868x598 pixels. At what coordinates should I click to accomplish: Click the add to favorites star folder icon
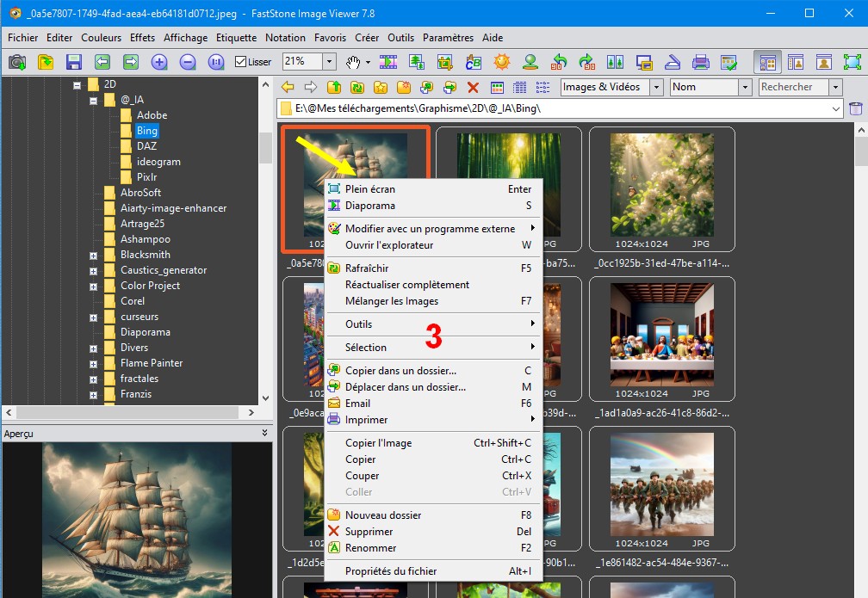(x=381, y=87)
